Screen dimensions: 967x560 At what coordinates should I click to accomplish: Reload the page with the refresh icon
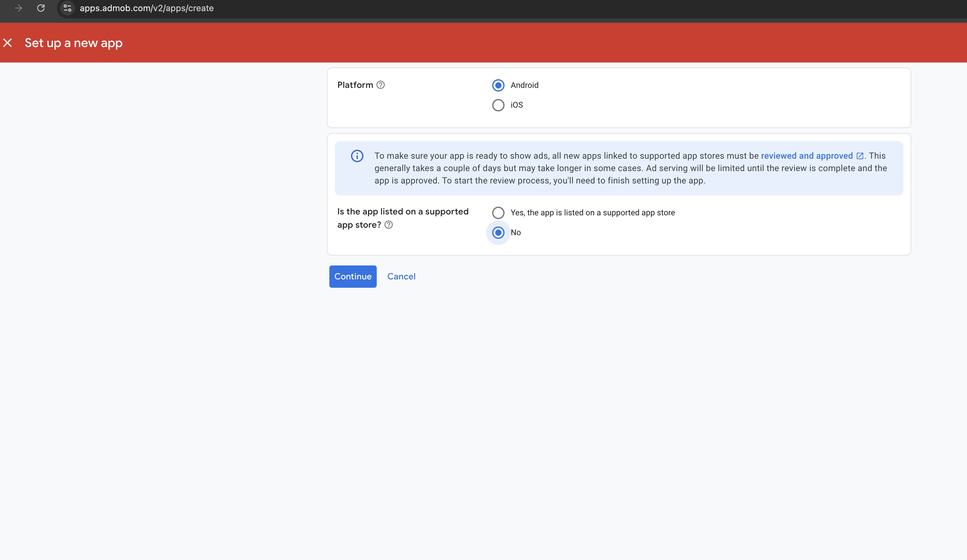(41, 8)
